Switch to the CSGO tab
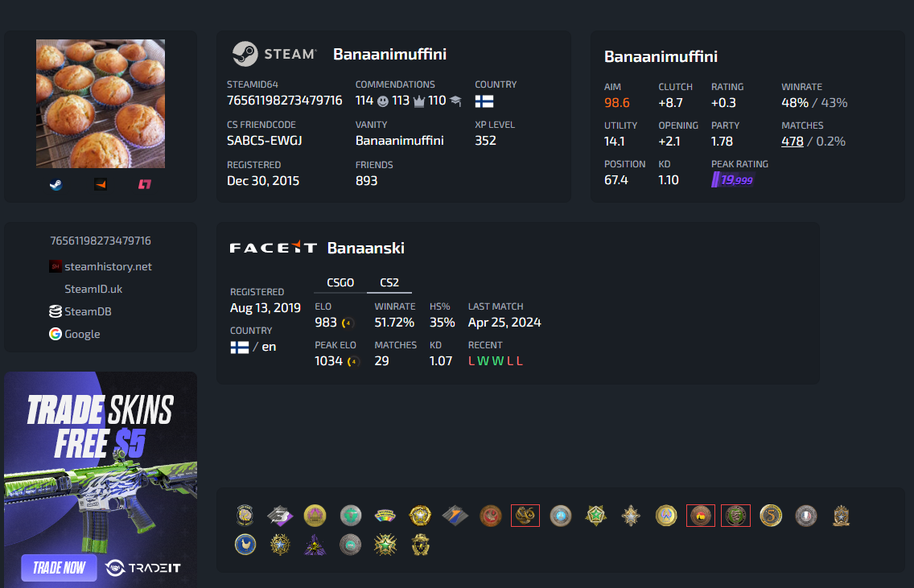The image size is (914, 588). pos(340,282)
